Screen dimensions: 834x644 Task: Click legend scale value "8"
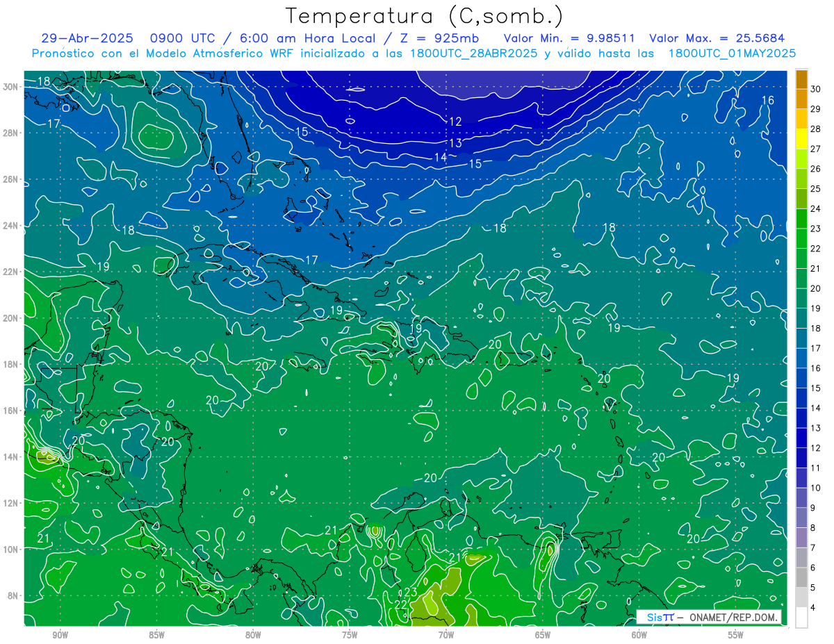(814, 528)
